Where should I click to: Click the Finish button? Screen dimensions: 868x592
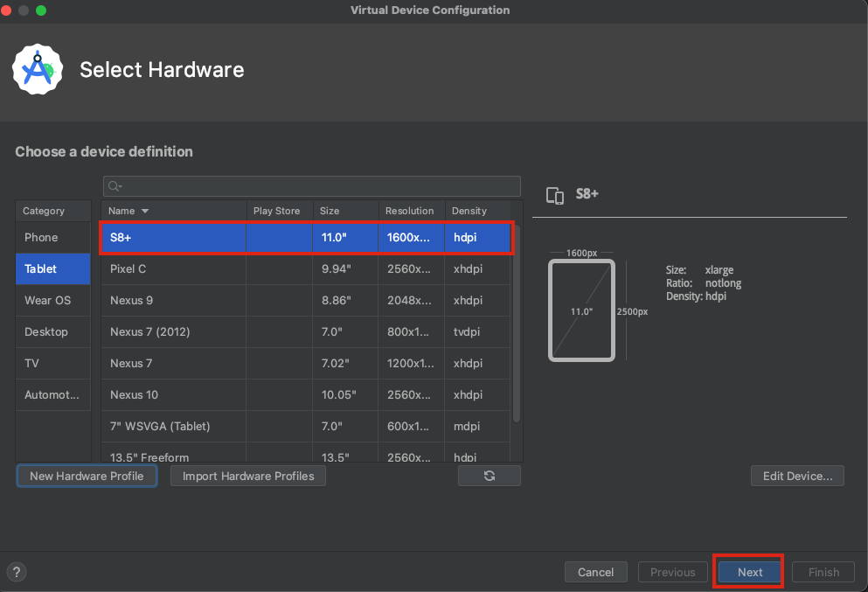(823, 572)
